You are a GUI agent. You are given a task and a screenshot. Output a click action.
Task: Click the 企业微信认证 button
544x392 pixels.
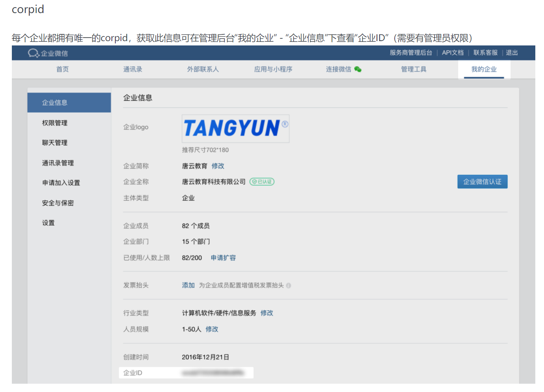click(482, 182)
